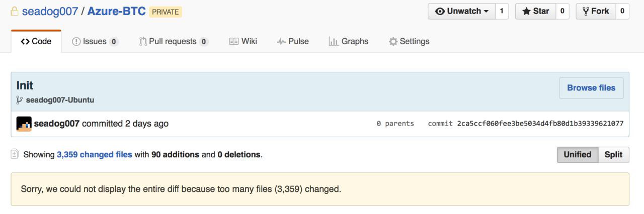Click the Browse files button
This screenshot has width=644, height=214.
[591, 88]
